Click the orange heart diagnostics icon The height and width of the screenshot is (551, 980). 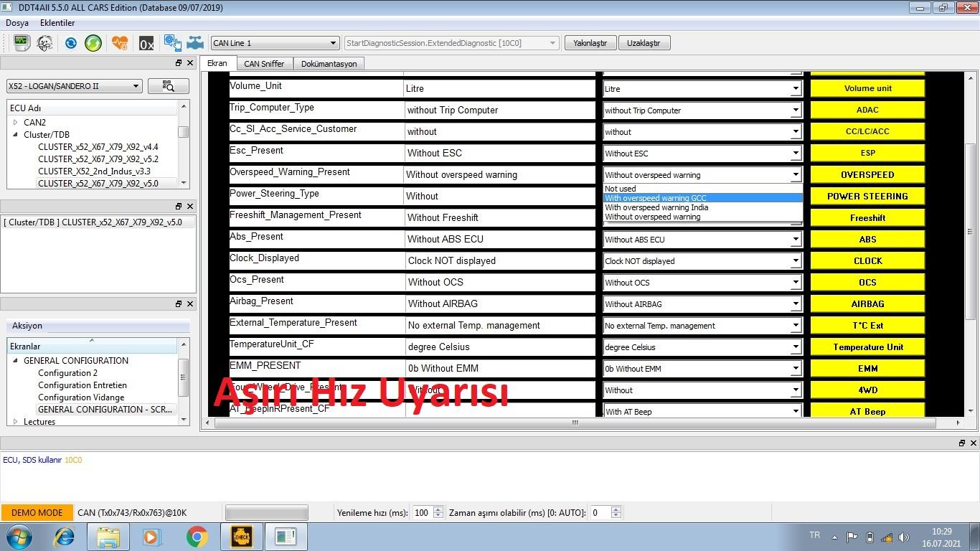point(120,43)
